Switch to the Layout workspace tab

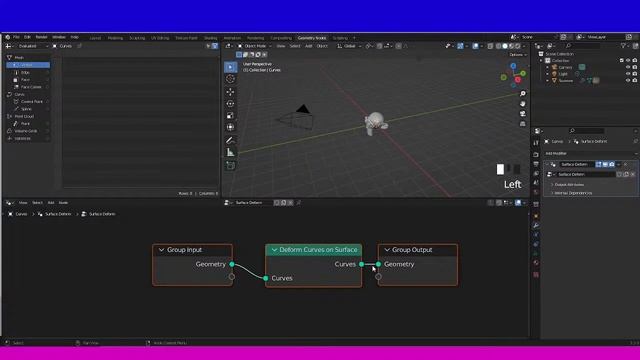(x=95, y=38)
